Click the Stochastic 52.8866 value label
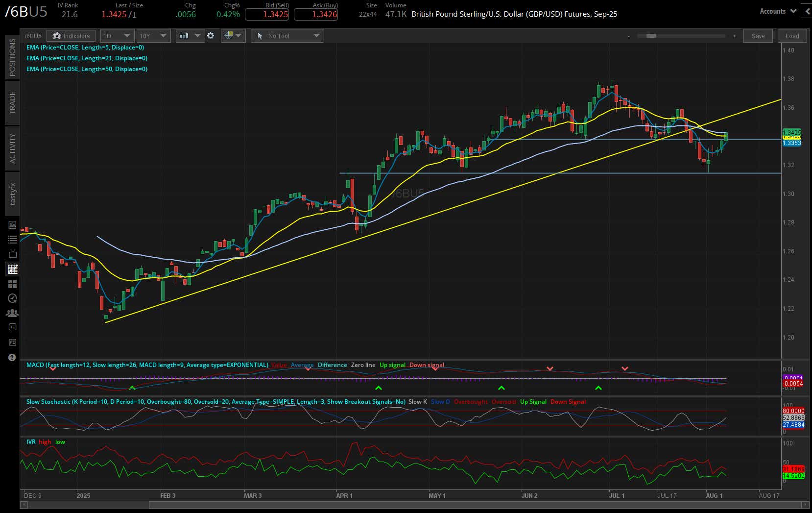The image size is (812, 513). click(793, 418)
